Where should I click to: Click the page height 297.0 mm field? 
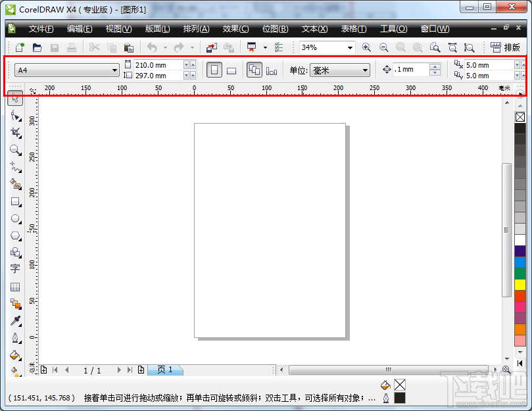158,76
